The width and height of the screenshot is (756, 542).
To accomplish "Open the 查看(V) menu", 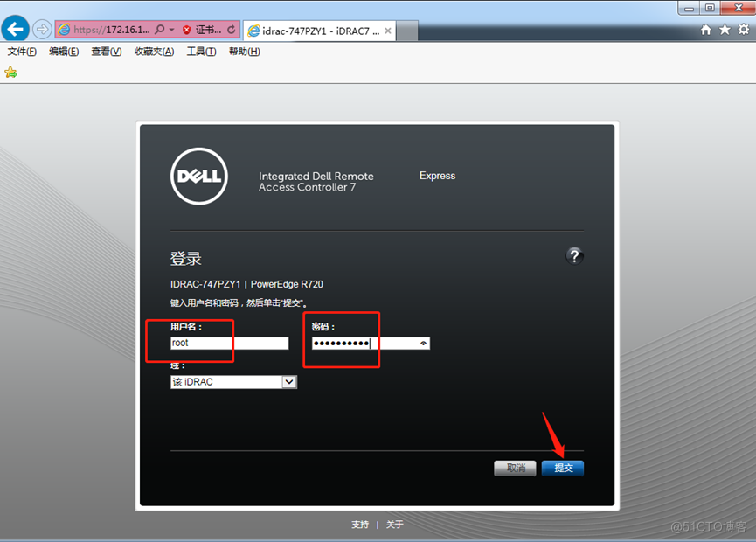I will pos(106,52).
